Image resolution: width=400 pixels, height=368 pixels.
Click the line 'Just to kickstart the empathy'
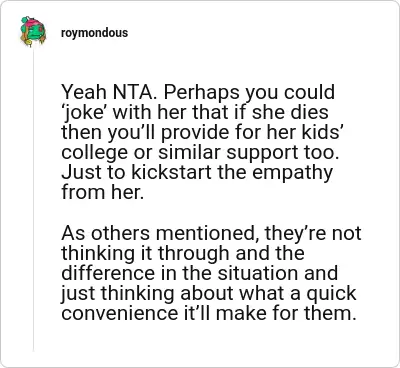197,173
